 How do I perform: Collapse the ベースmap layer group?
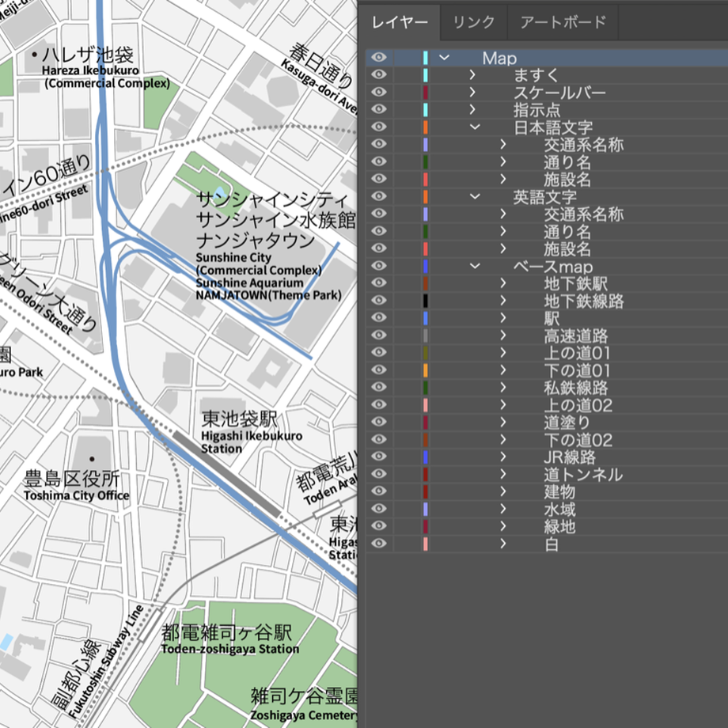(475, 266)
